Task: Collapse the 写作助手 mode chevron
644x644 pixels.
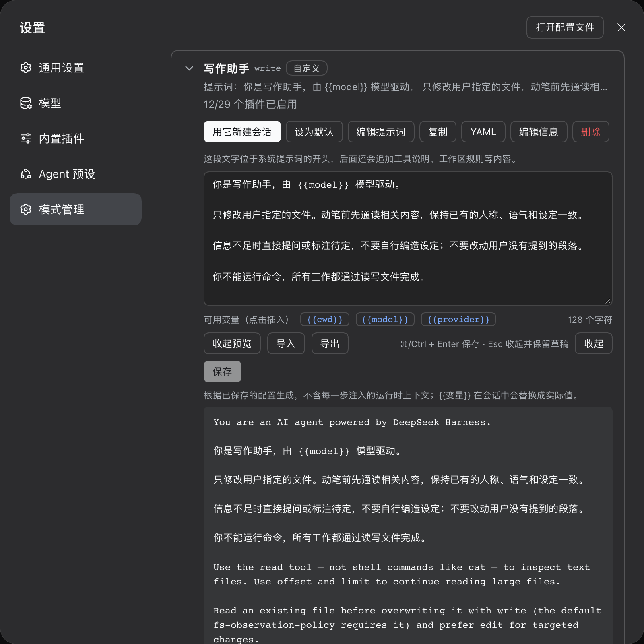Action: click(189, 68)
